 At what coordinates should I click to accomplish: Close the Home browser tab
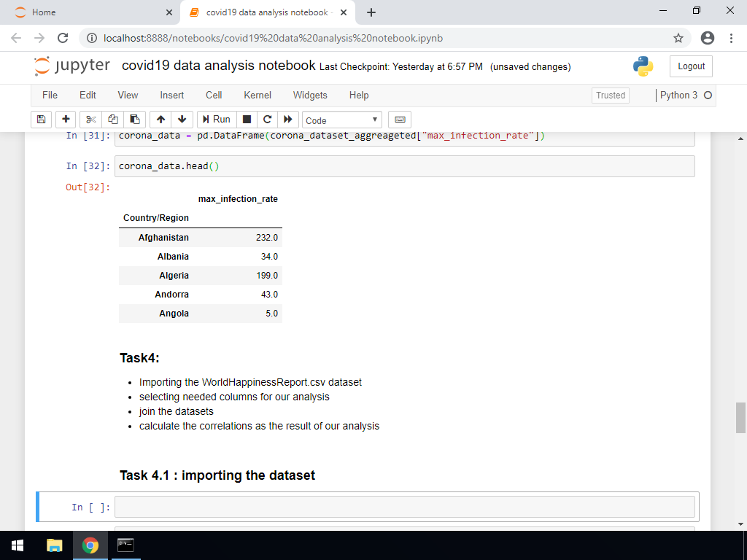[169, 12]
